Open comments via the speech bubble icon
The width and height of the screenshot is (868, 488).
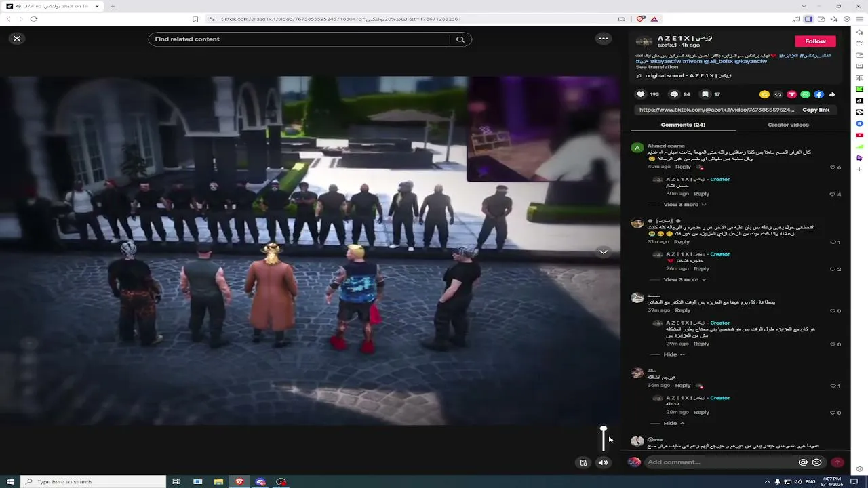coord(674,94)
